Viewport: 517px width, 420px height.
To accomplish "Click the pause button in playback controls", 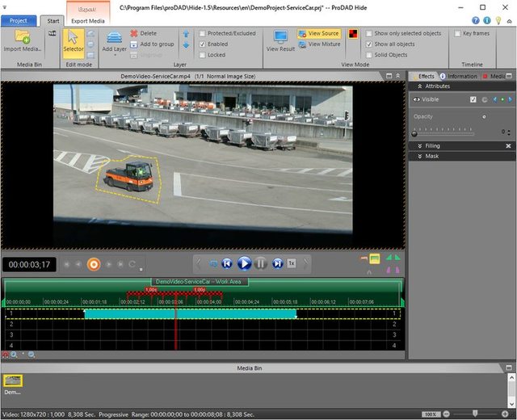I will (x=261, y=263).
